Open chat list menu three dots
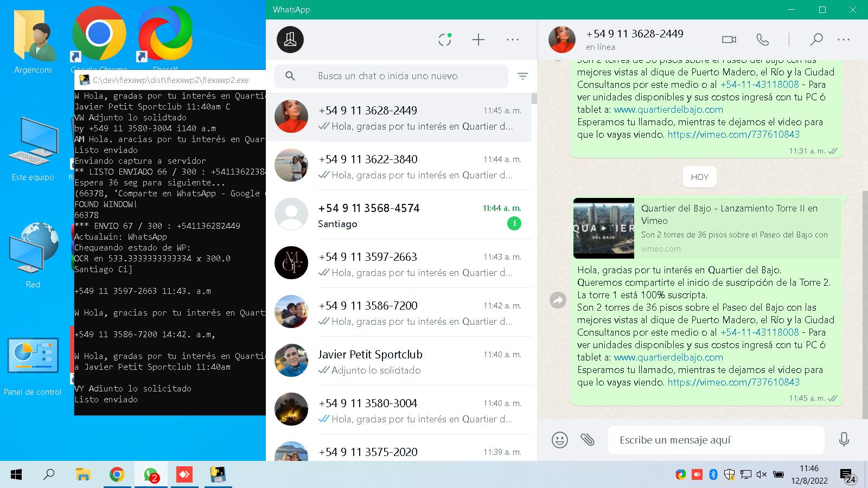Viewport: 868px width, 488px height. coord(513,40)
